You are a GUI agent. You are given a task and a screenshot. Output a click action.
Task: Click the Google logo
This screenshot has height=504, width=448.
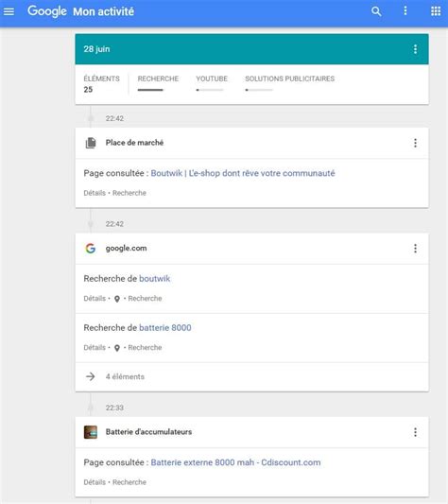click(x=47, y=11)
